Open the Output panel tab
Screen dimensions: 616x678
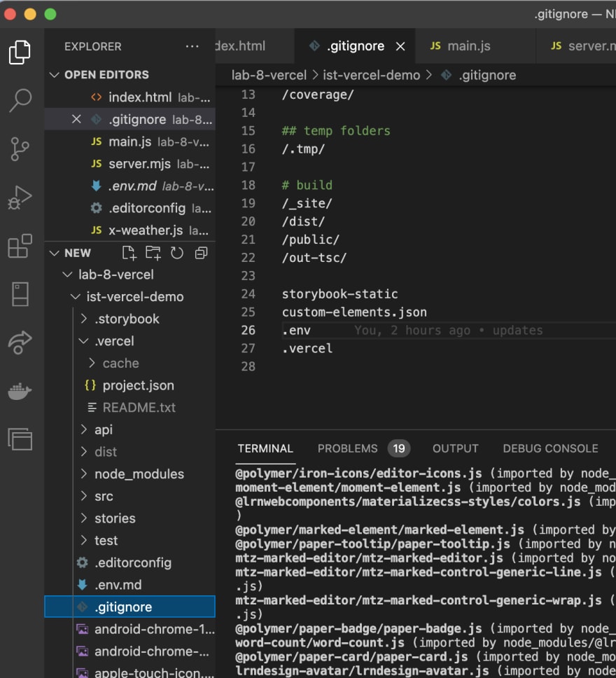455,448
